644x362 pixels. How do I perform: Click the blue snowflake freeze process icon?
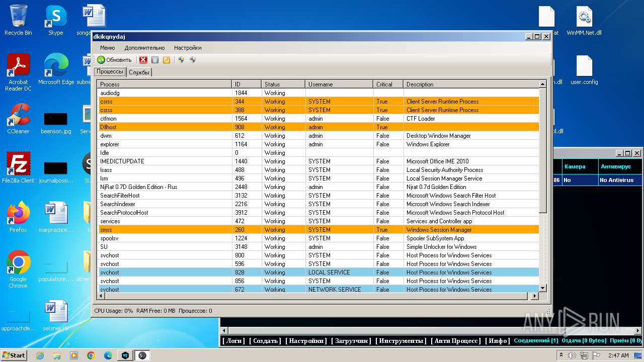(155, 60)
